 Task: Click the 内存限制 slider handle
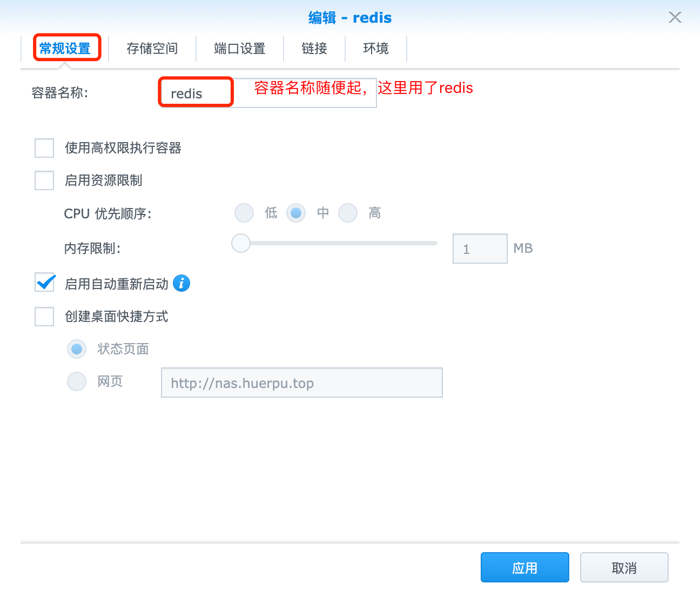241,243
